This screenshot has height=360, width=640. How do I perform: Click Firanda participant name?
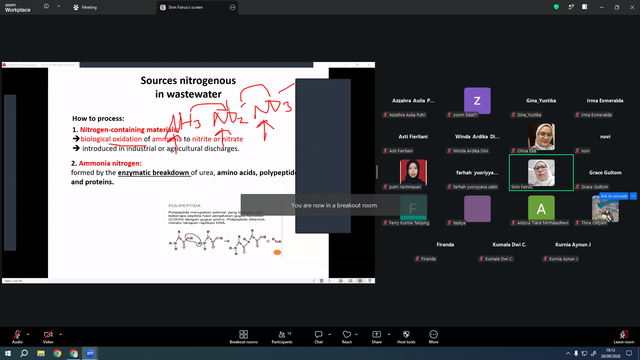445,244
